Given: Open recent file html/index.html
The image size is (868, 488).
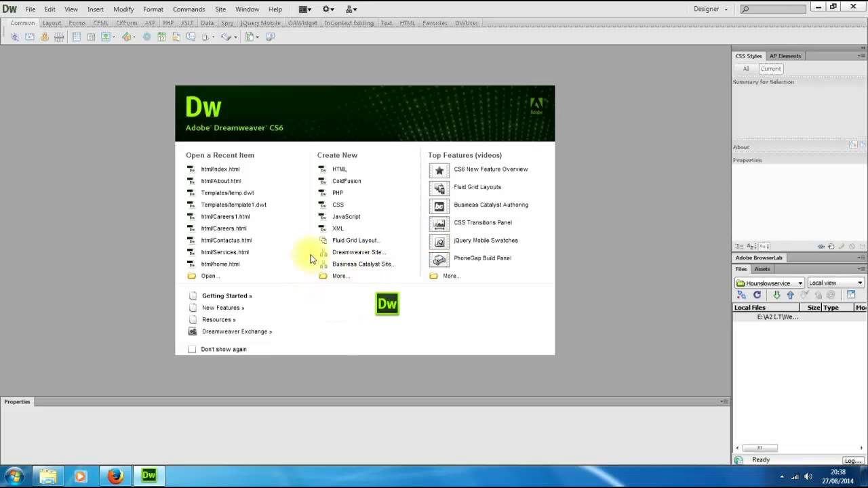Looking at the screenshot, I should pyautogui.click(x=220, y=169).
